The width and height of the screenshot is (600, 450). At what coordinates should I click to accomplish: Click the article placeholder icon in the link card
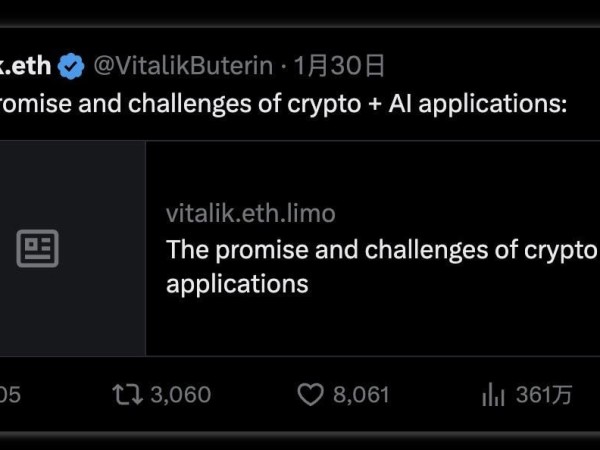pos(38,248)
